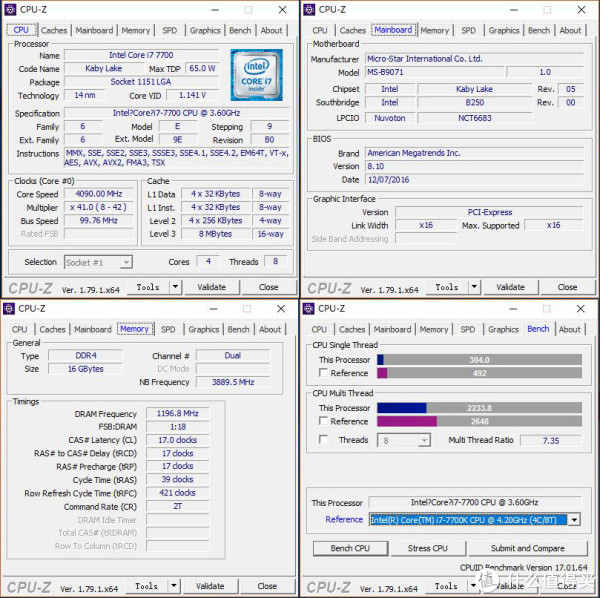Image resolution: width=600 pixels, height=598 pixels.
Task: Click the Level 3 cache value 8 MBytes
Action: pyautogui.click(x=215, y=234)
